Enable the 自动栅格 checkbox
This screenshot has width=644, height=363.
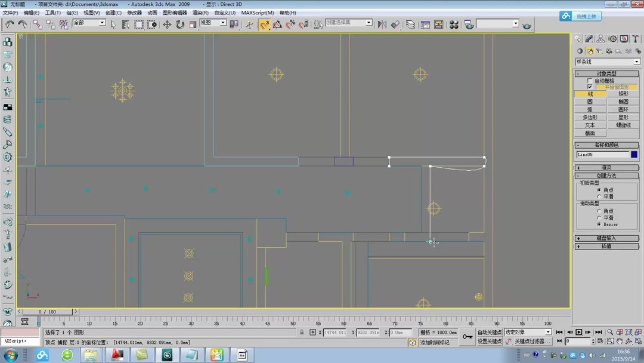coord(590,81)
